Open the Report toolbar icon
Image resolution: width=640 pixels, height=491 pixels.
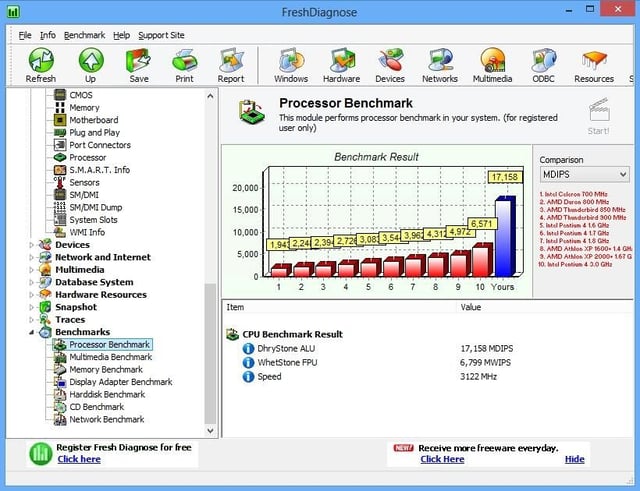click(x=231, y=60)
